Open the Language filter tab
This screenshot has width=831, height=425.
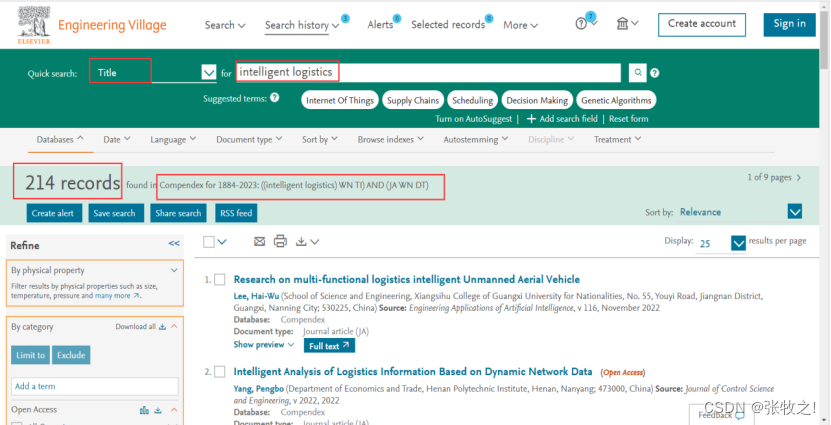[173, 139]
